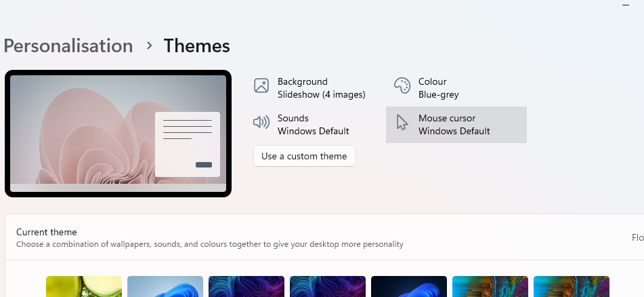The height and width of the screenshot is (297, 644).
Task: Select the light blue bloom theme thumbnail
Action: point(165,287)
